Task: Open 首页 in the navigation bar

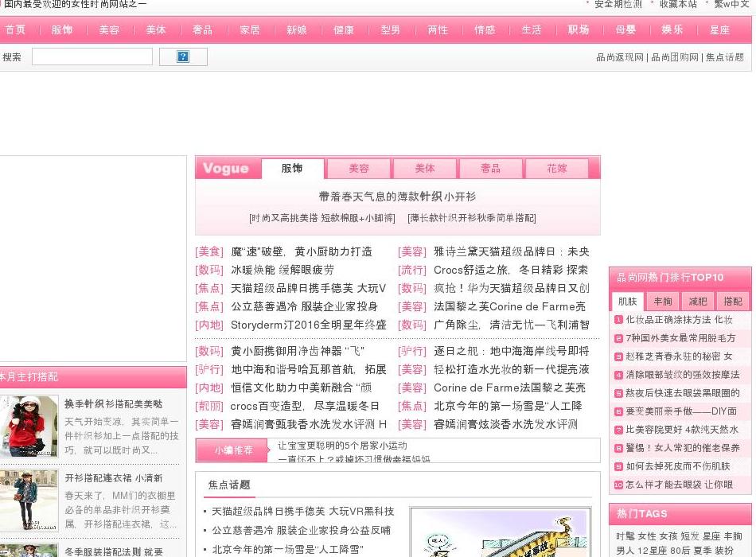Action: click(15, 30)
